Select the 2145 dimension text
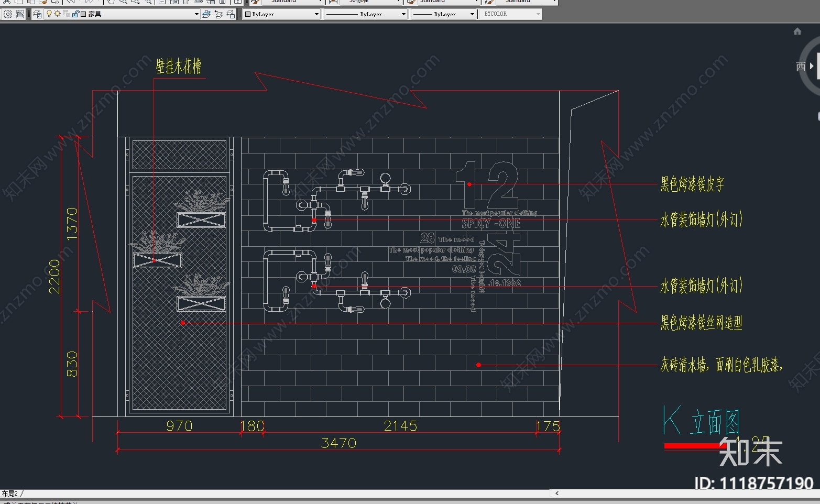 coord(400,426)
